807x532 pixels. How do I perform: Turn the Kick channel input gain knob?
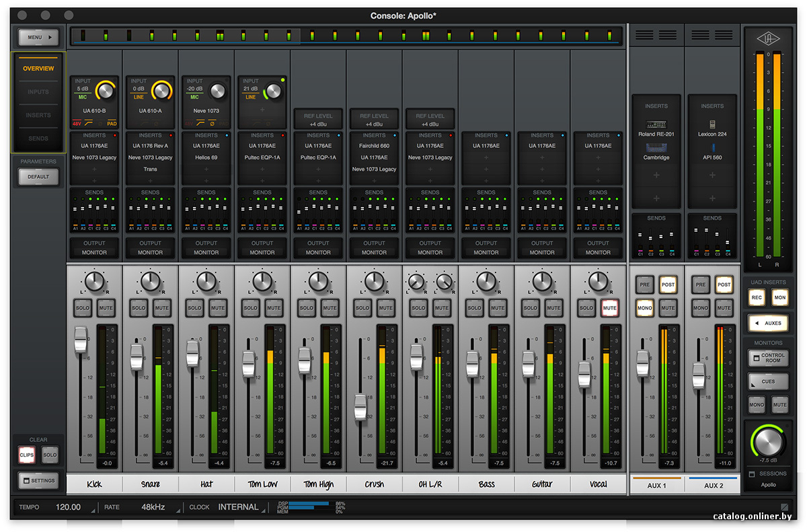click(x=106, y=90)
